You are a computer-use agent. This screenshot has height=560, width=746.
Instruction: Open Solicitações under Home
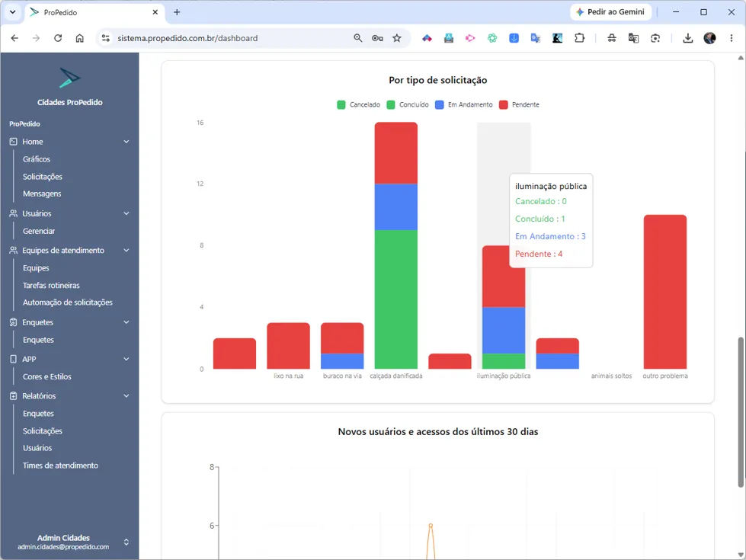43,177
